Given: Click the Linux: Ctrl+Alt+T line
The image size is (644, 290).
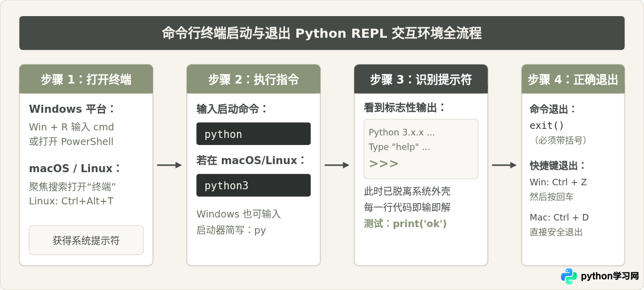Looking at the screenshot, I should (71, 201).
